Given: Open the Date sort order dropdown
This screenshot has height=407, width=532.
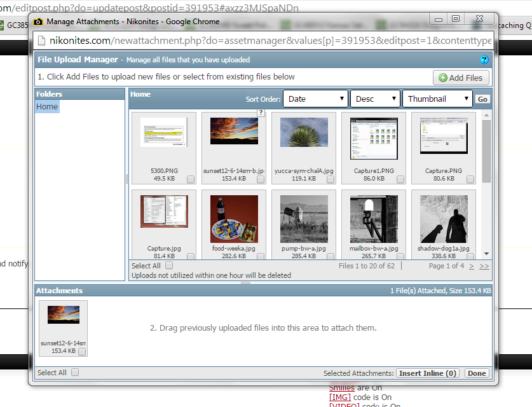Looking at the screenshot, I should (x=315, y=99).
